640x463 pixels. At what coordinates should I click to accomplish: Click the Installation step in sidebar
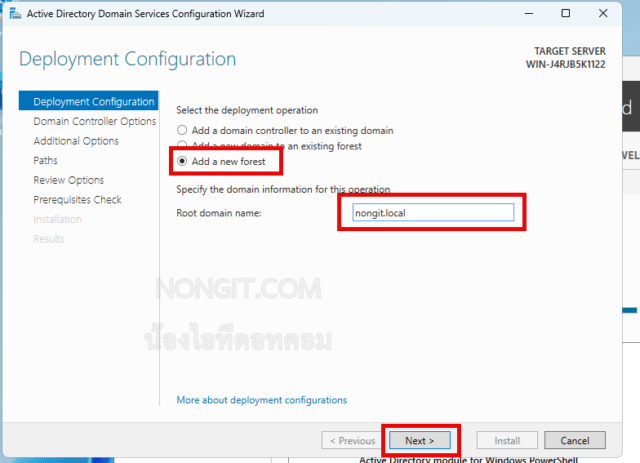coord(58,219)
